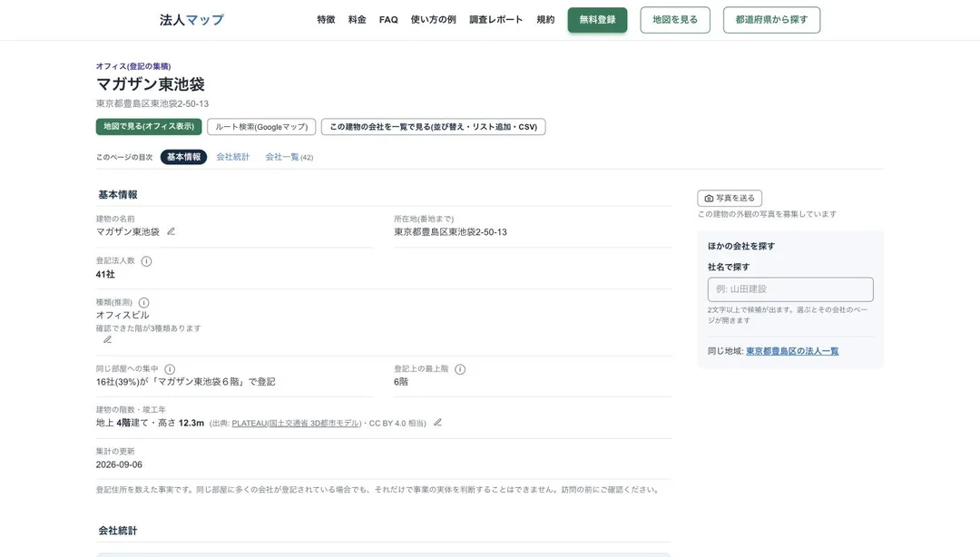Open 料金 in the top navigation

pos(357,20)
